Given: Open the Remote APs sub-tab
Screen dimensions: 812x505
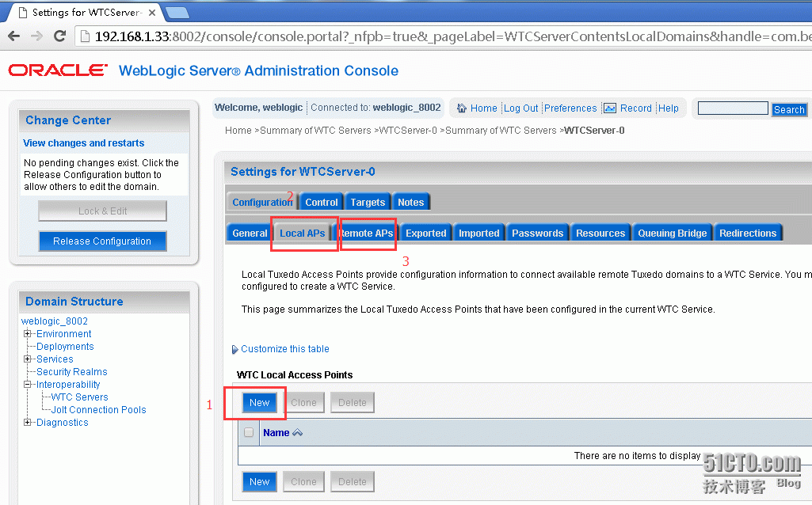Looking at the screenshot, I should pyautogui.click(x=366, y=234).
